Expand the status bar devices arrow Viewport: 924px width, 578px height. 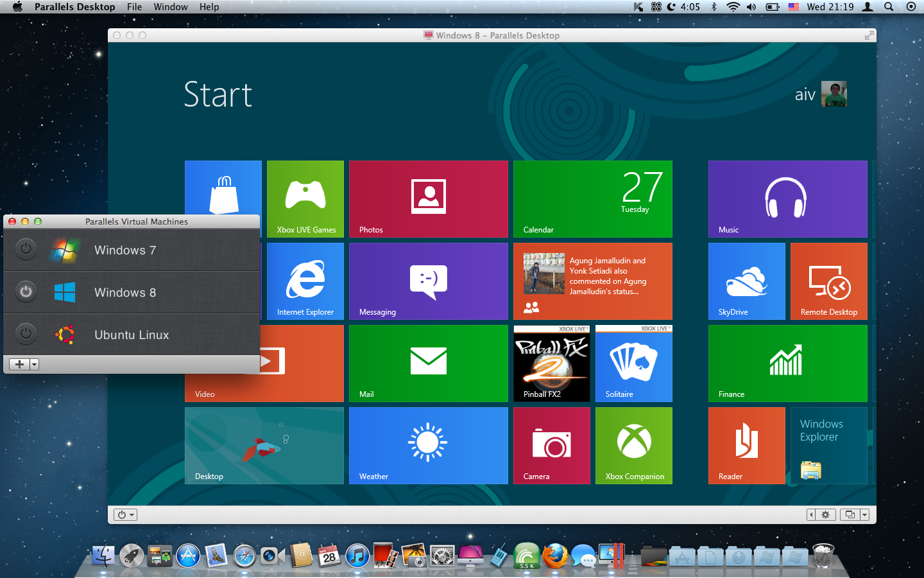(x=811, y=514)
